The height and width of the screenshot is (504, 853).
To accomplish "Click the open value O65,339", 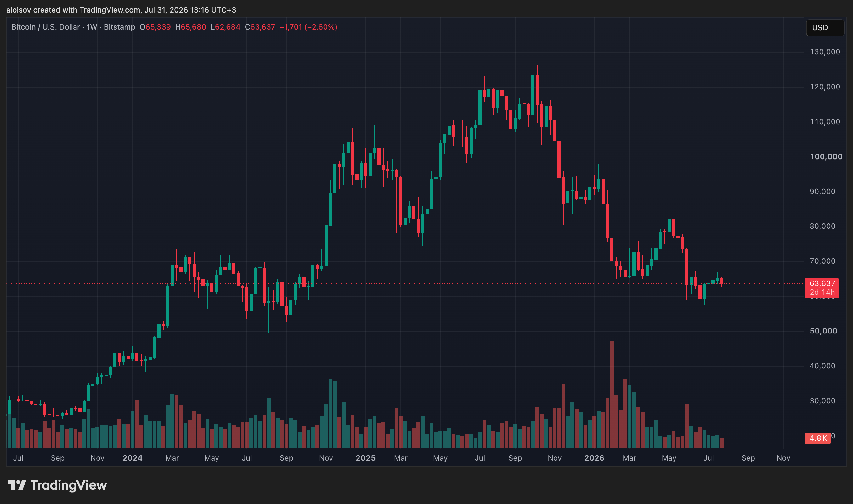I will coord(155,27).
